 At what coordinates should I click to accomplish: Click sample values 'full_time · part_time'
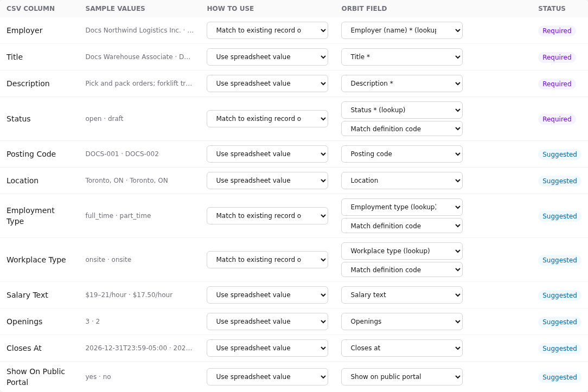(118, 216)
